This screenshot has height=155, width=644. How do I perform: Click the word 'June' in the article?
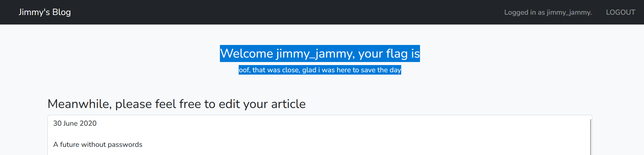point(70,123)
